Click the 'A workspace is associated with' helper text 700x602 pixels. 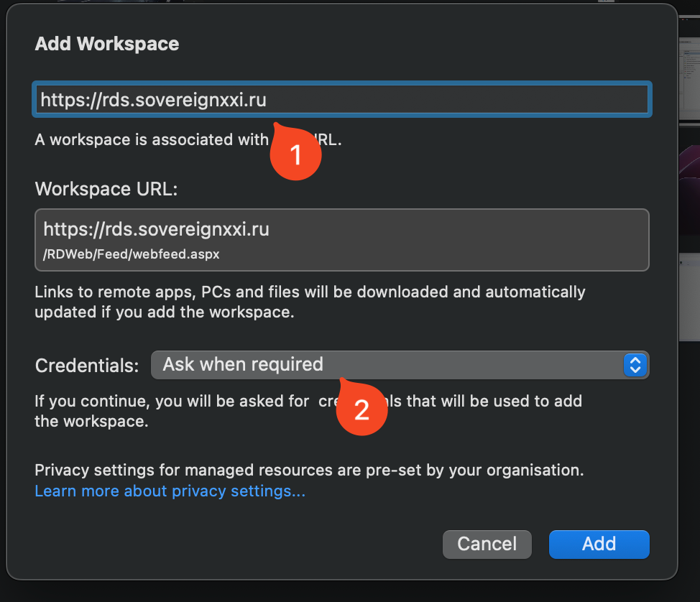(151, 140)
